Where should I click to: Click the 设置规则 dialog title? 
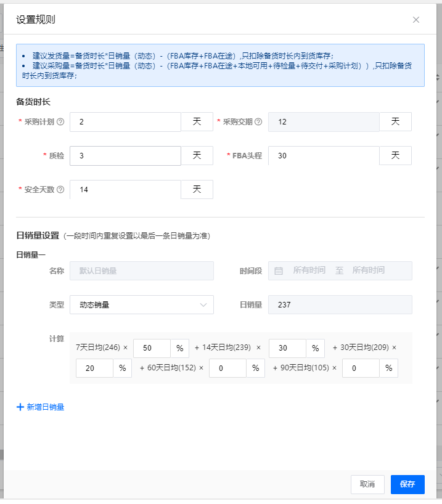click(36, 20)
